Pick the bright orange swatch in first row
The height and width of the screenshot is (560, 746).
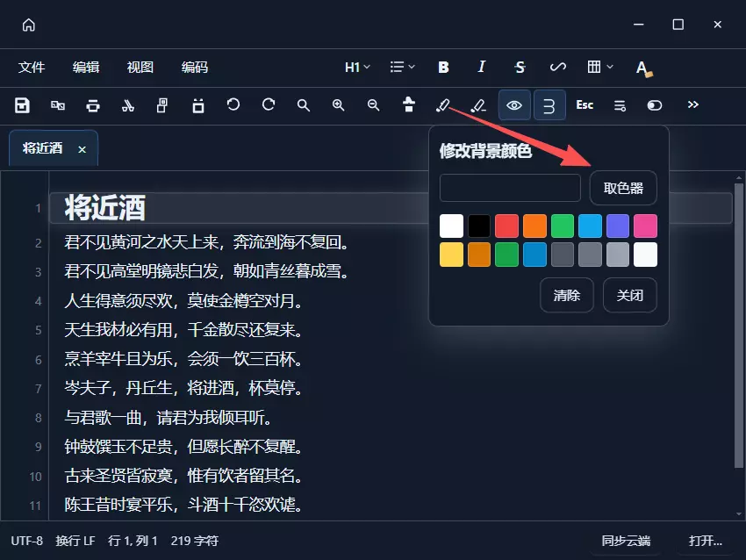click(534, 226)
